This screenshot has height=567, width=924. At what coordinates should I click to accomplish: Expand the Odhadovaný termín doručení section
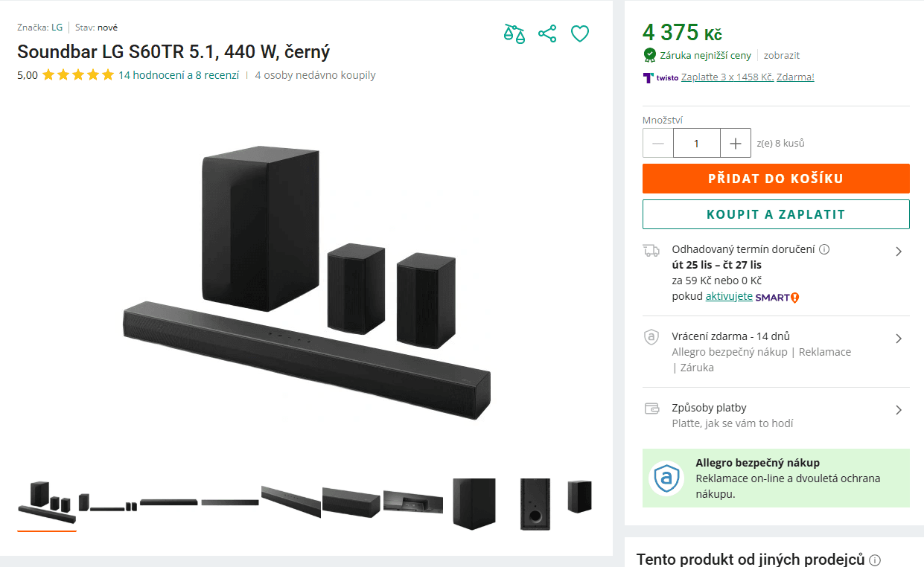pyautogui.click(x=899, y=251)
